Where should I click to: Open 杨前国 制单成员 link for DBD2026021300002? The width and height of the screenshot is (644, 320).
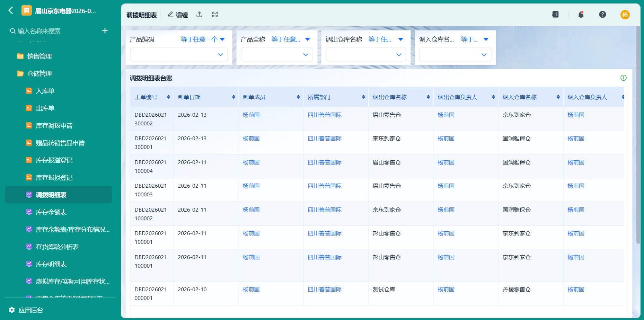tap(251, 115)
